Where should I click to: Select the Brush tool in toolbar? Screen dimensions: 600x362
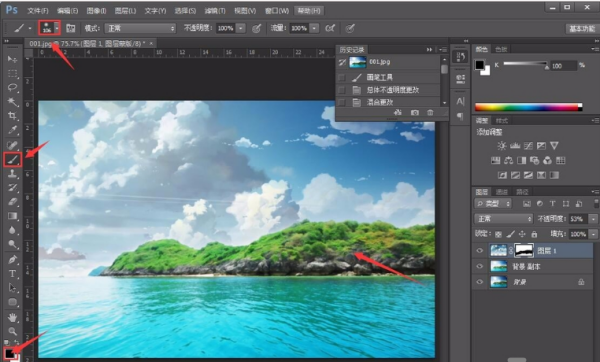(13, 159)
